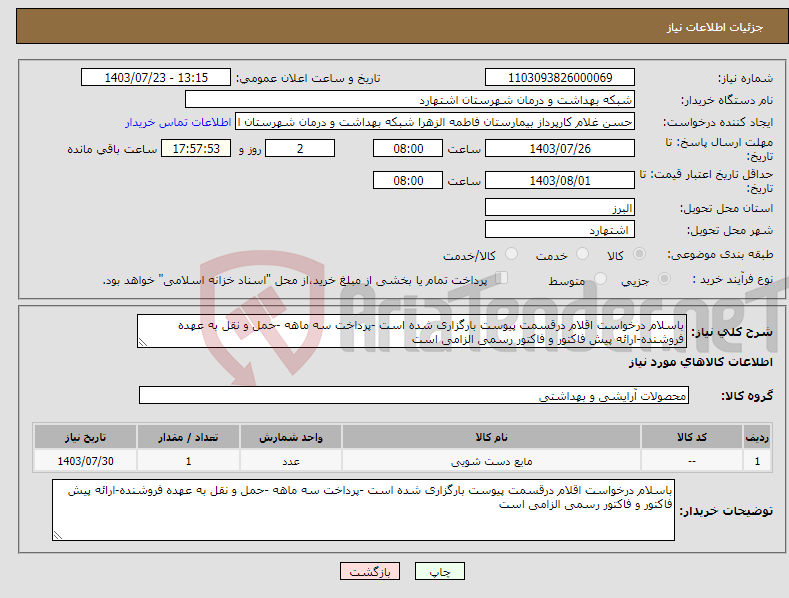Click the goods group field محصولات آرایشی و بهداشتی
Viewport: 789px width, 598px height.
pos(414,396)
